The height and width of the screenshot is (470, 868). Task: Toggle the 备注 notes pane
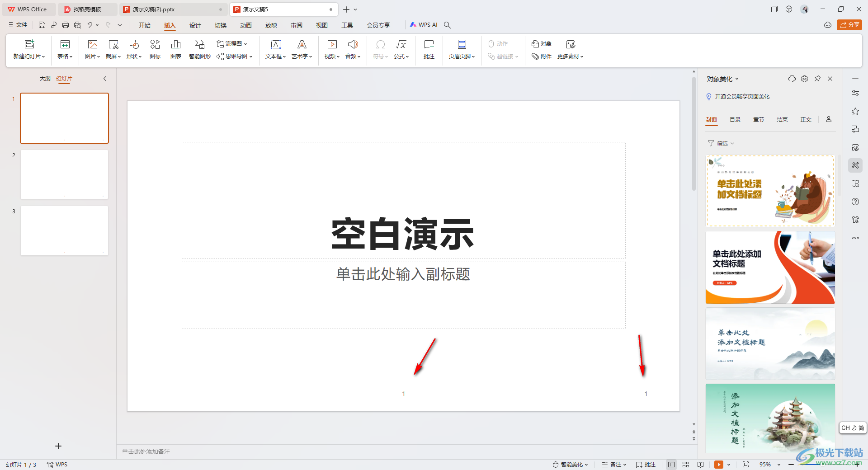pos(614,465)
